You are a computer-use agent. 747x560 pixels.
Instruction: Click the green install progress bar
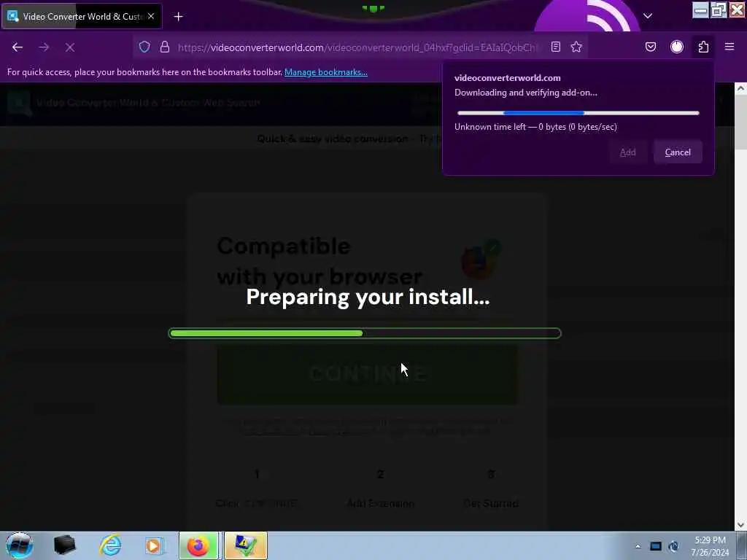pyautogui.click(x=365, y=333)
